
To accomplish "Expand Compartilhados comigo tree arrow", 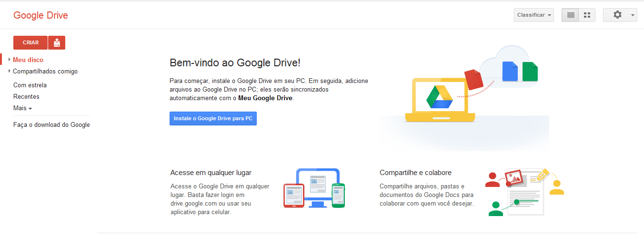I will [10, 71].
